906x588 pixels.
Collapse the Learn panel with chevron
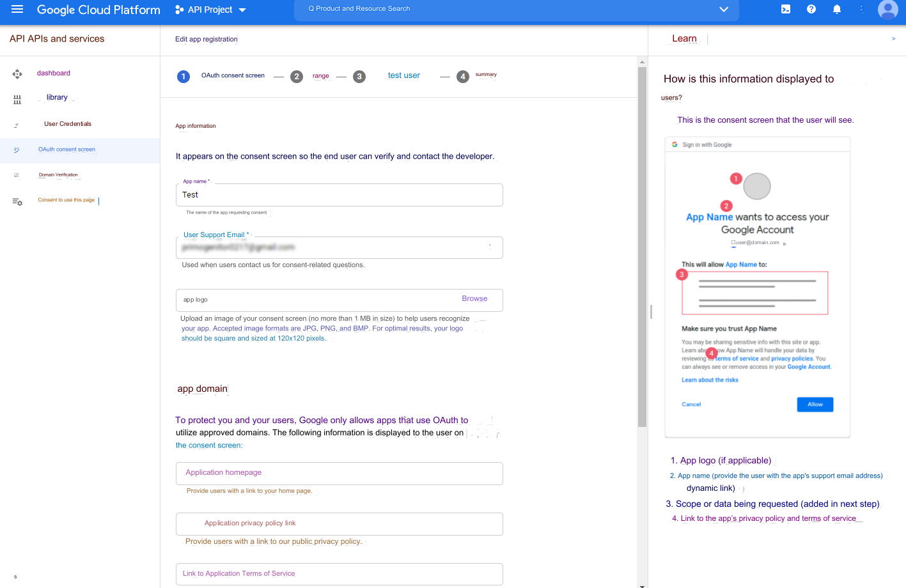click(x=893, y=39)
